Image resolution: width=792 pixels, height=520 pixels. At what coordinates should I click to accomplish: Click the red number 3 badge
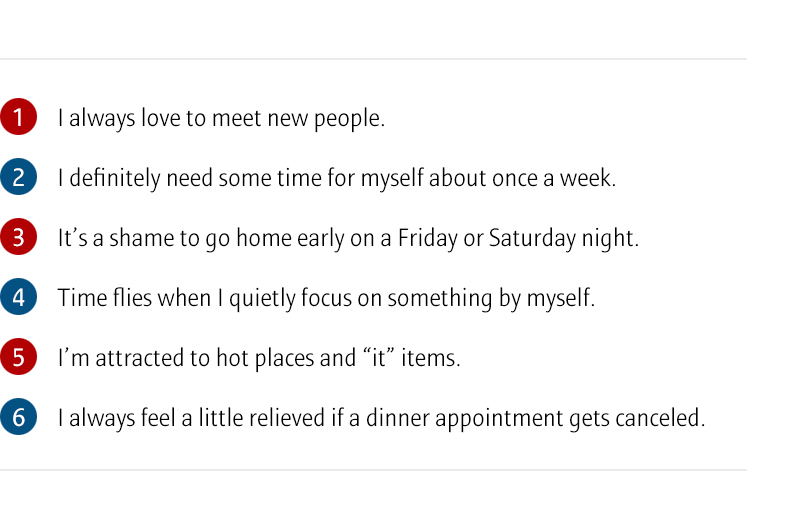[x=18, y=237]
